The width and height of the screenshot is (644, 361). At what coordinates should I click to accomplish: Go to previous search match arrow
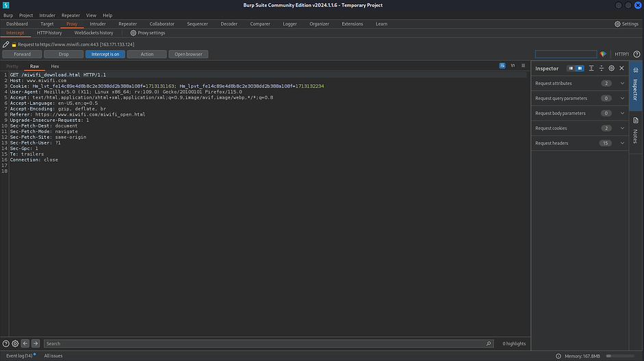click(25, 343)
